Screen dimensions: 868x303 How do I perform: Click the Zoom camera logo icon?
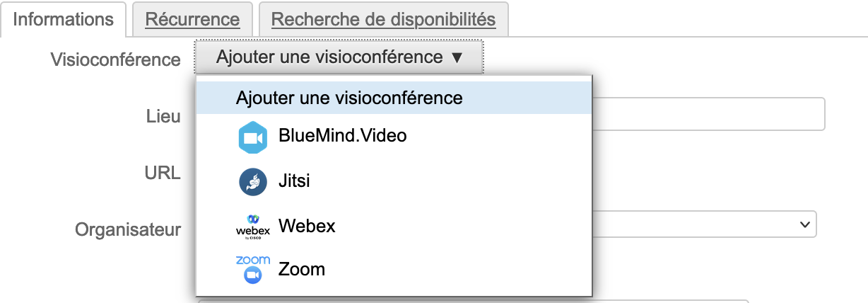click(x=253, y=270)
